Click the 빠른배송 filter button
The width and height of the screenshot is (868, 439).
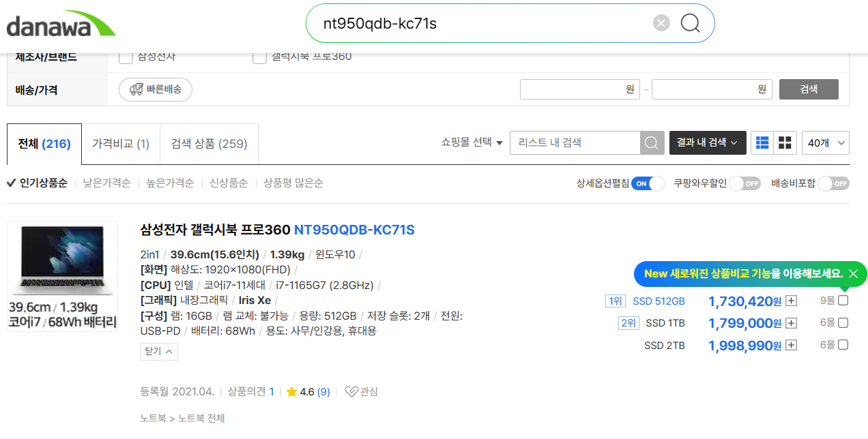point(156,89)
